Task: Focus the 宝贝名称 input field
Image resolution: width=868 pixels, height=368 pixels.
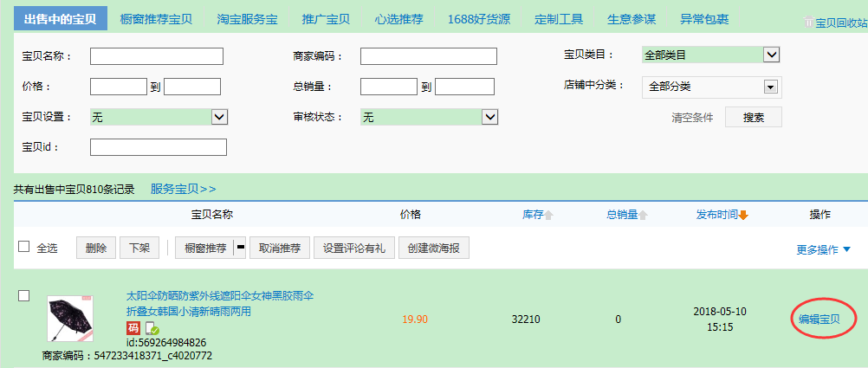Action: coord(157,56)
